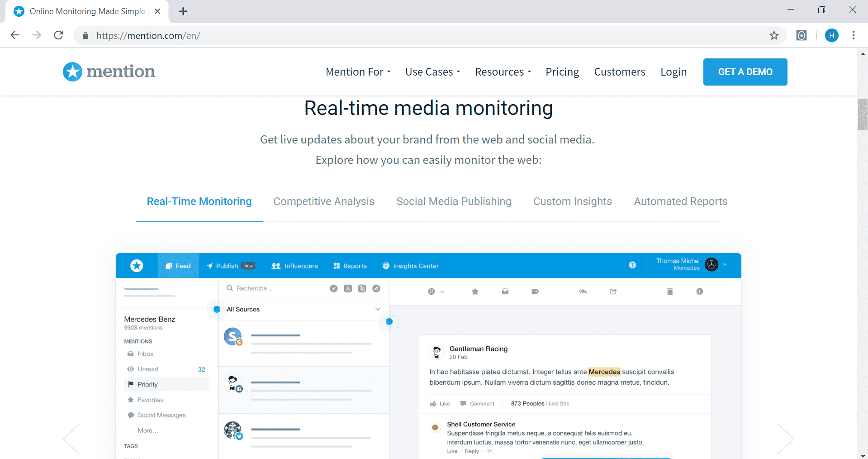868x459 pixels.
Task: Click the GET A DEMO button
Action: click(x=745, y=72)
